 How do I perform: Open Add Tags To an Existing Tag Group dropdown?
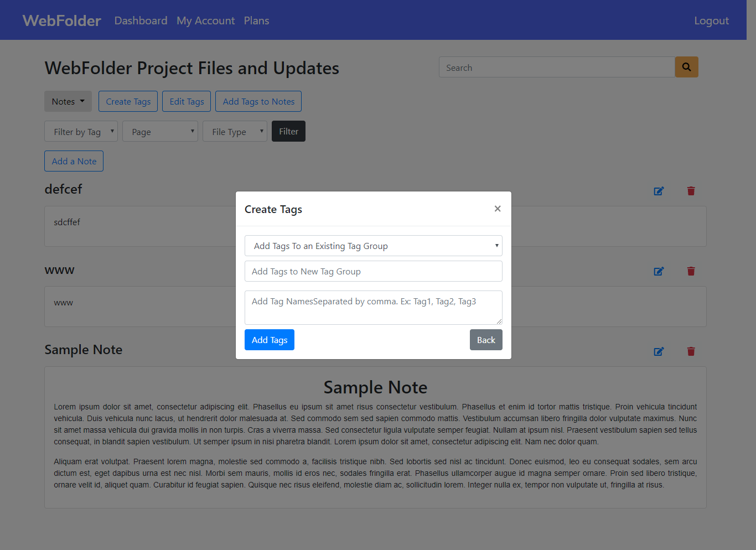374,246
